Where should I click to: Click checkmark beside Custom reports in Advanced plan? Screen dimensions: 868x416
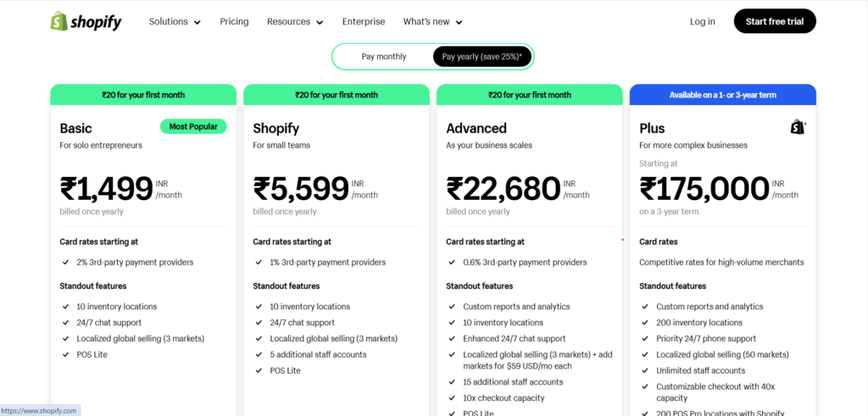click(x=452, y=307)
